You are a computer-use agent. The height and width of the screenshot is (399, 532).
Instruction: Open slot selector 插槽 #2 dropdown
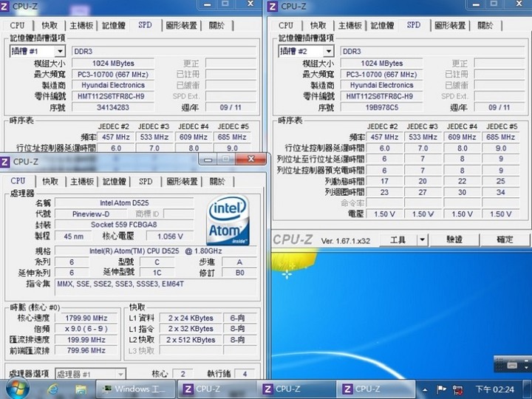328,51
